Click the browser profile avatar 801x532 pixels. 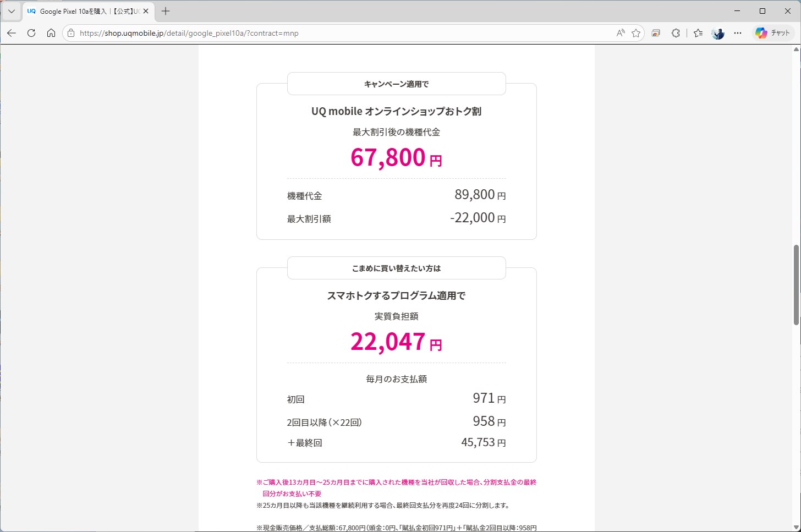pos(717,33)
